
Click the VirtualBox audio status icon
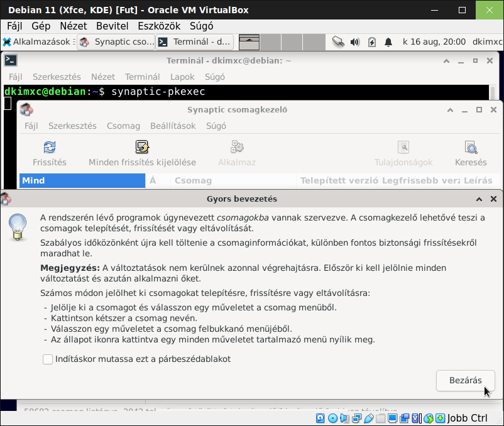[344, 418]
